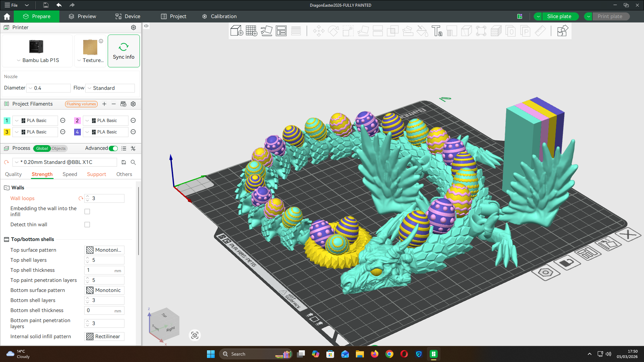Screen dimensions: 644x362
Task: Open the Calibration tab
Action: coord(219,16)
